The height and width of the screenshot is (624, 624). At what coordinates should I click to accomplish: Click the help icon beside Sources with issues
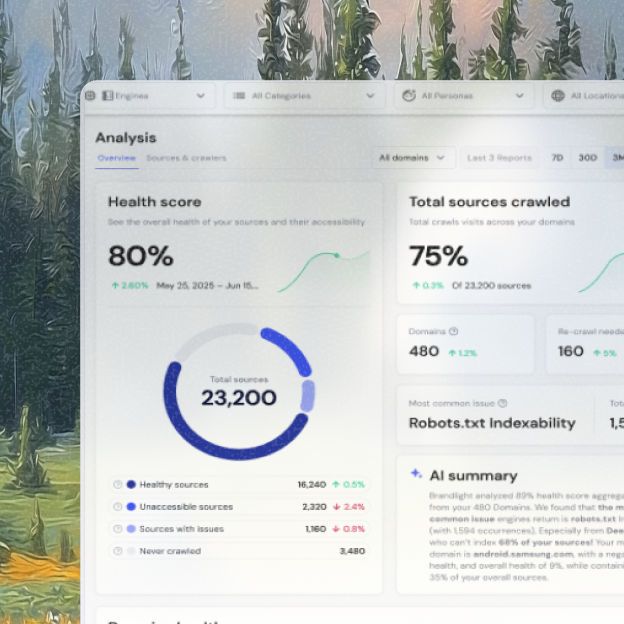point(117,529)
